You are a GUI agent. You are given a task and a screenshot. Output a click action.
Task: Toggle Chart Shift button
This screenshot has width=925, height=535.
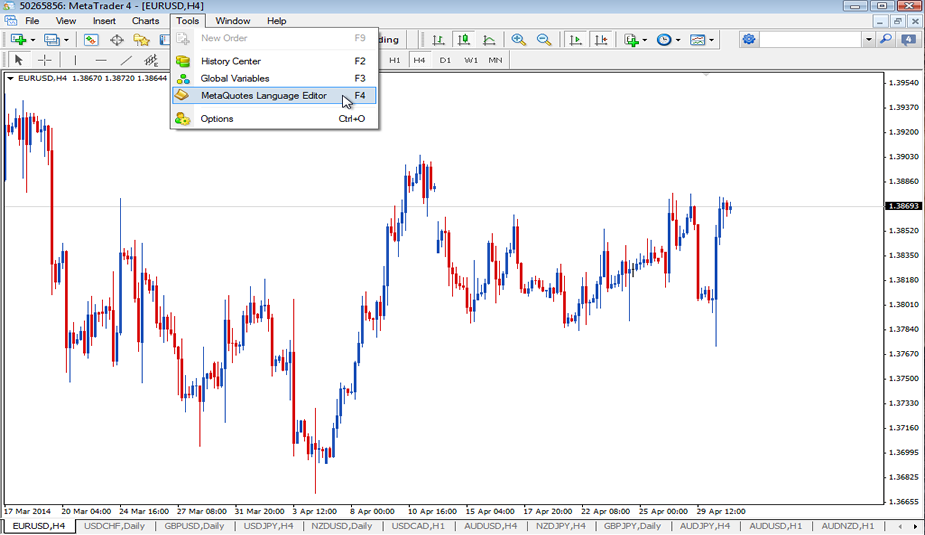(x=601, y=40)
